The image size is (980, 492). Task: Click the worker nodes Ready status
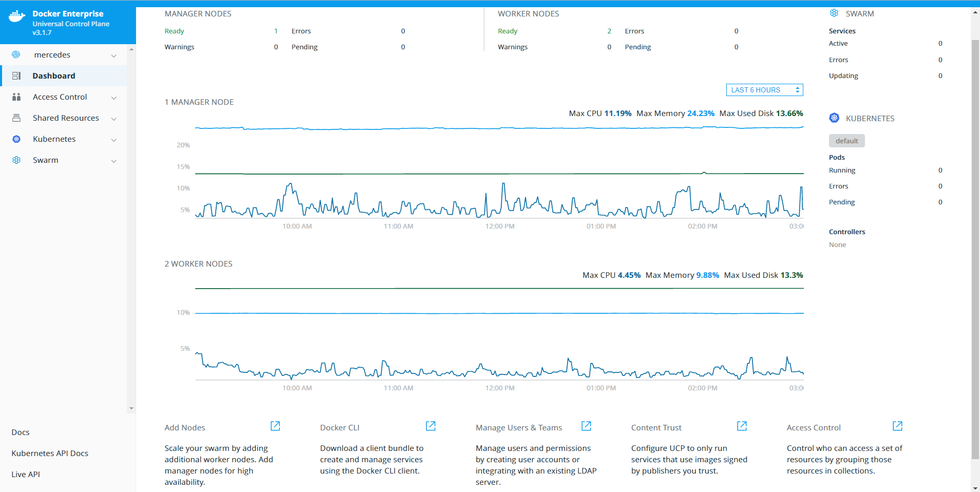[x=507, y=31]
